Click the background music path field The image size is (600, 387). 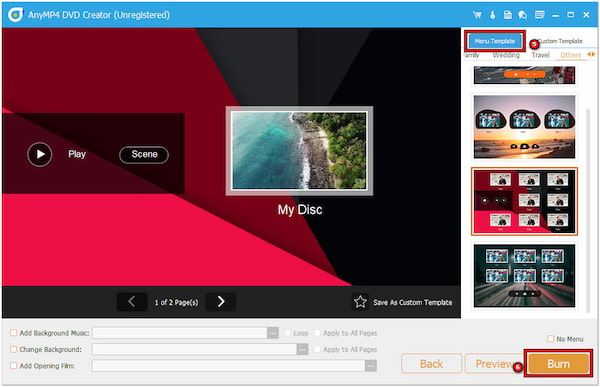point(179,333)
